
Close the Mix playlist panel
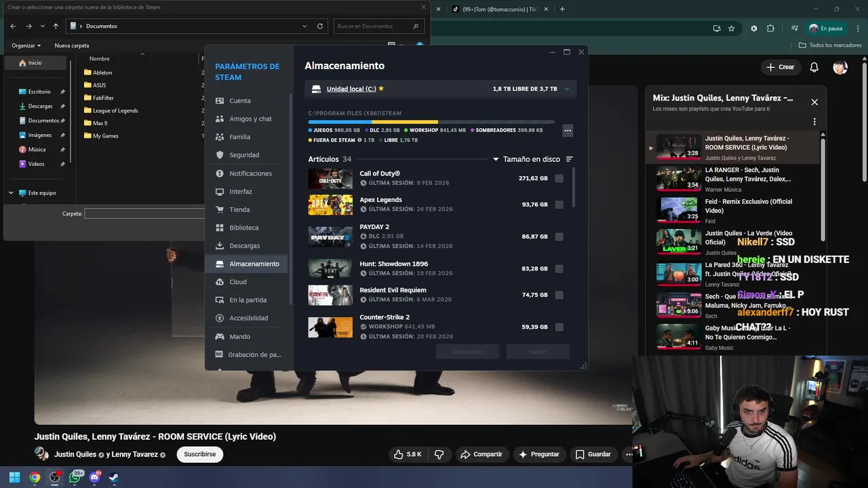click(x=814, y=102)
